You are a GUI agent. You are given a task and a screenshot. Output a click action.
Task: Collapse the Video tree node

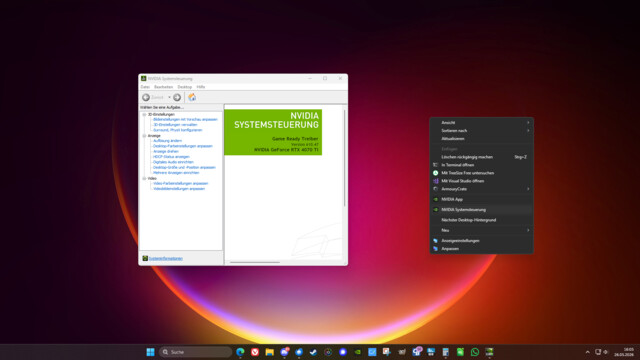click(144, 178)
